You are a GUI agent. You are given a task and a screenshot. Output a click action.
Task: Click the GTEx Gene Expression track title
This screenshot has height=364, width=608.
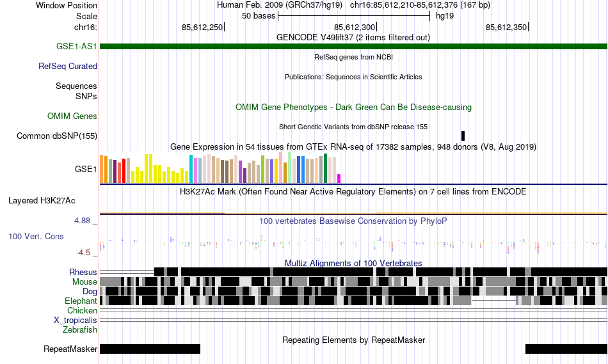click(x=353, y=147)
